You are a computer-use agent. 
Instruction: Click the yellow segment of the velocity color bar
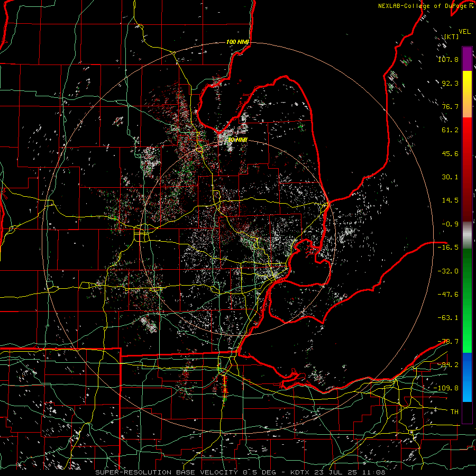click(467, 94)
